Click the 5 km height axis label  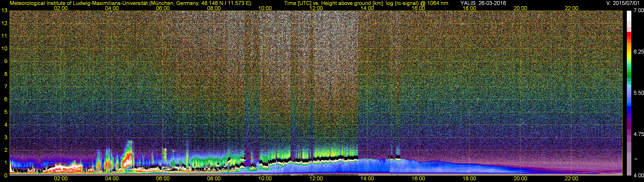tap(6, 112)
